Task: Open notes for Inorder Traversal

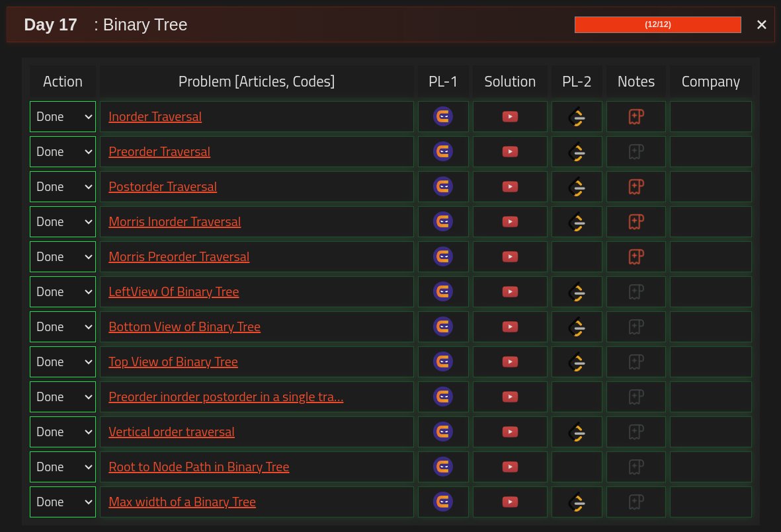Action: coord(636,117)
